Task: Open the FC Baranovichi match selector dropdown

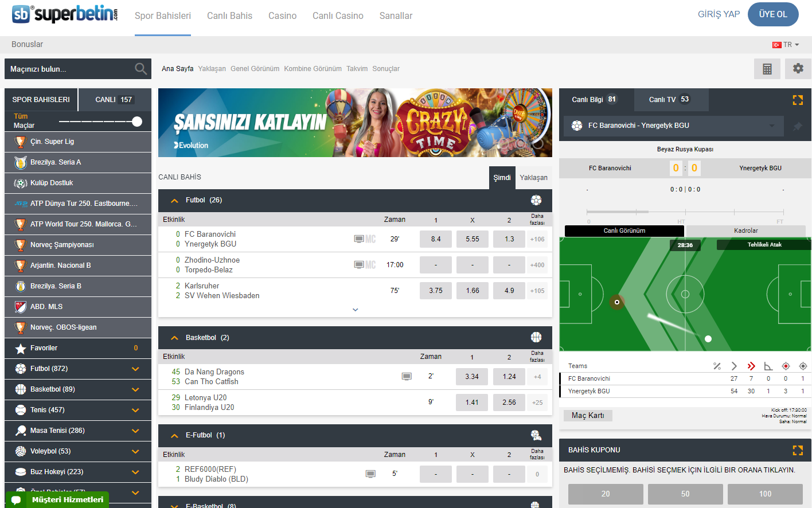Action: click(673, 126)
